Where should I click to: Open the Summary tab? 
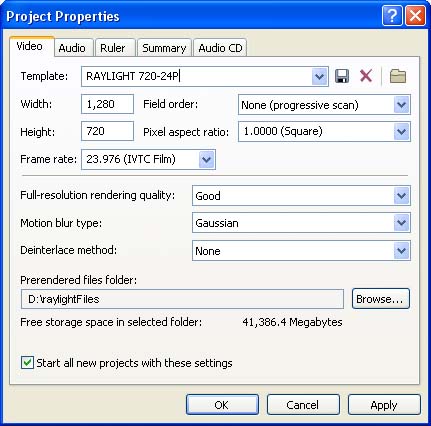click(x=164, y=48)
